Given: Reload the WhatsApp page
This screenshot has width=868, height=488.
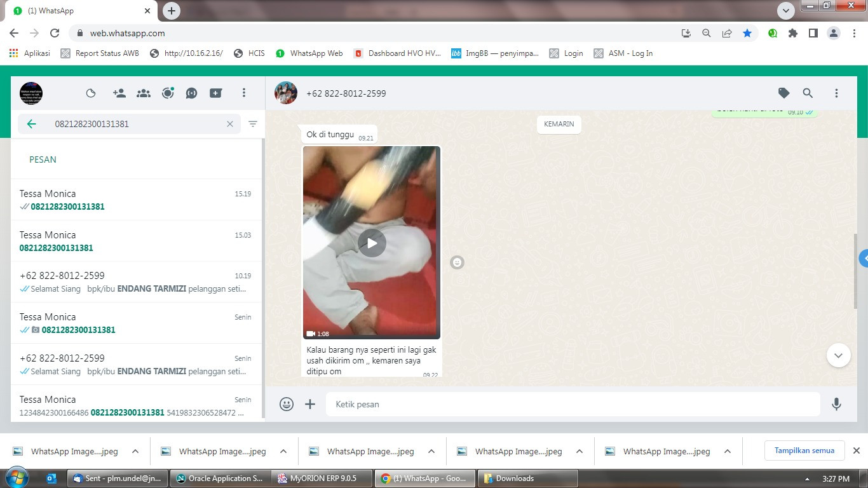Looking at the screenshot, I should tap(55, 33).
